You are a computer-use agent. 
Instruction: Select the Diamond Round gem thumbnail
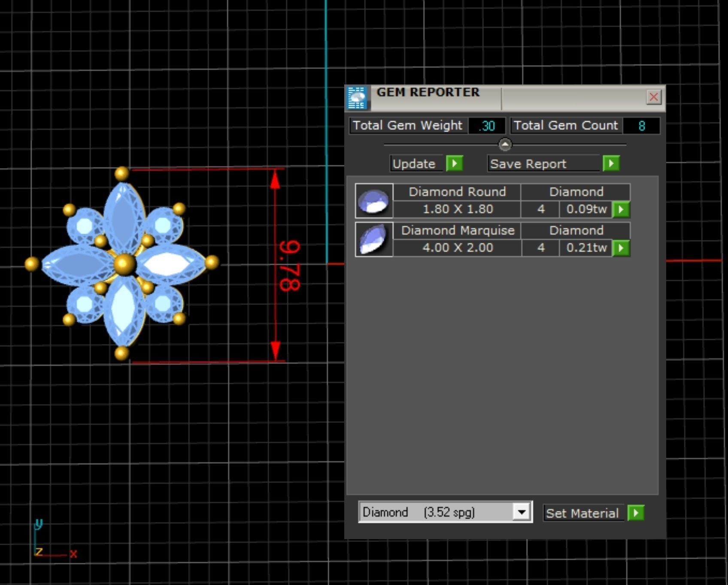[x=374, y=201]
